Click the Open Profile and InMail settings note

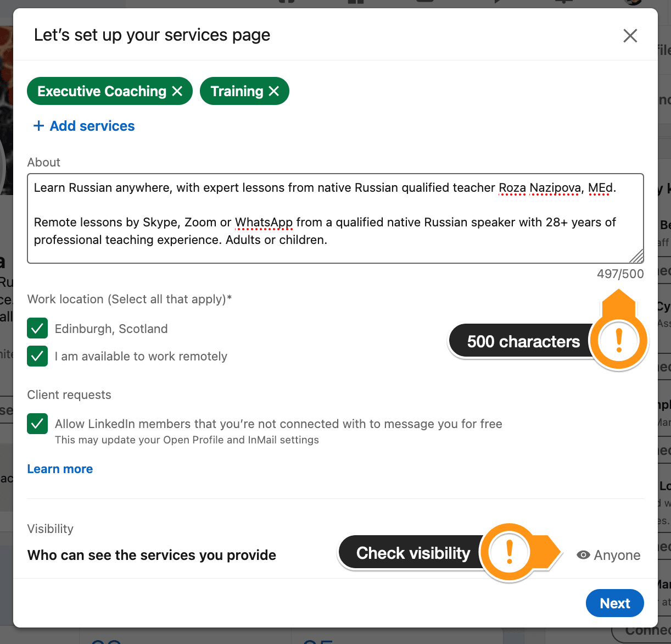(187, 440)
